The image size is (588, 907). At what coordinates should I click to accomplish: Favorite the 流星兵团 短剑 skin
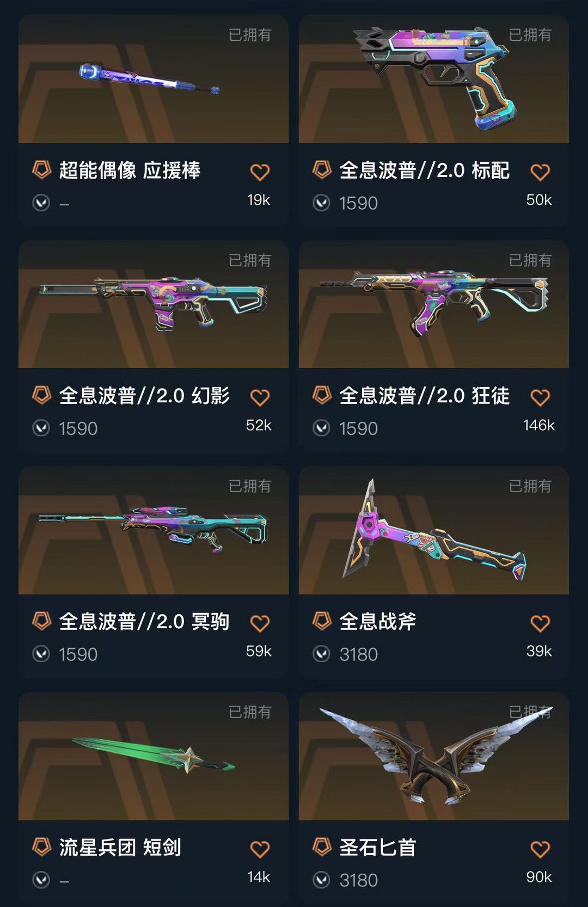pos(260,849)
